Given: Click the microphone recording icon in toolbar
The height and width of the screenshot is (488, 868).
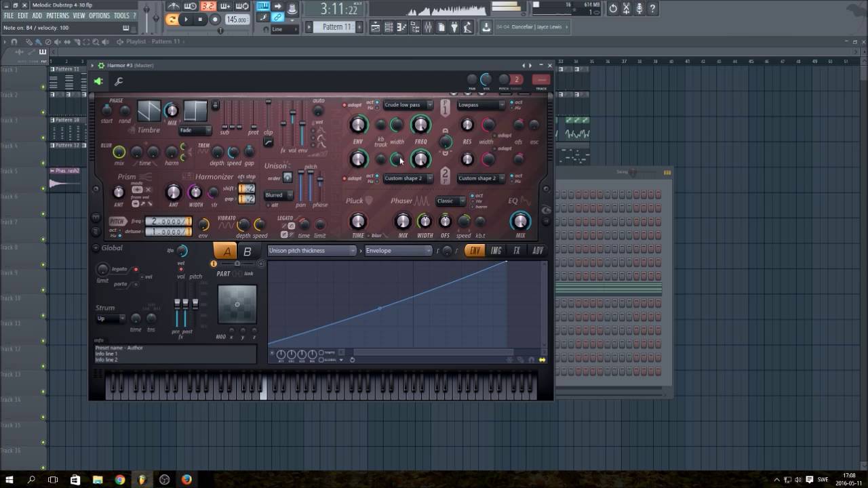Looking at the screenshot, I should coord(639,9).
